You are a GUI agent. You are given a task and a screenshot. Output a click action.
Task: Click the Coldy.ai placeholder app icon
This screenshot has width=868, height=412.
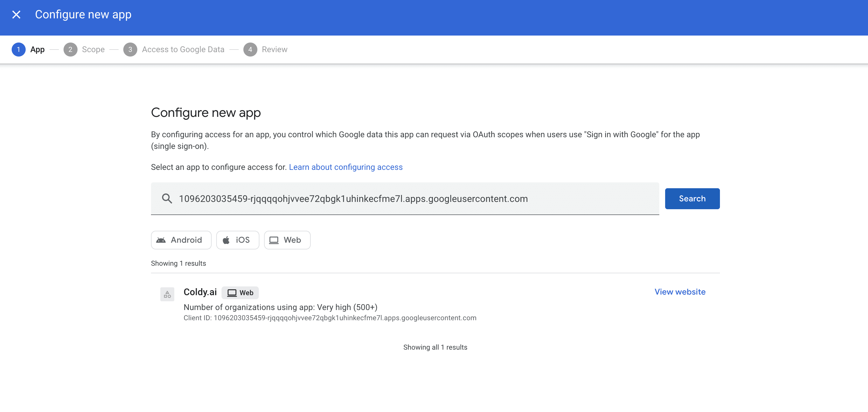167,294
